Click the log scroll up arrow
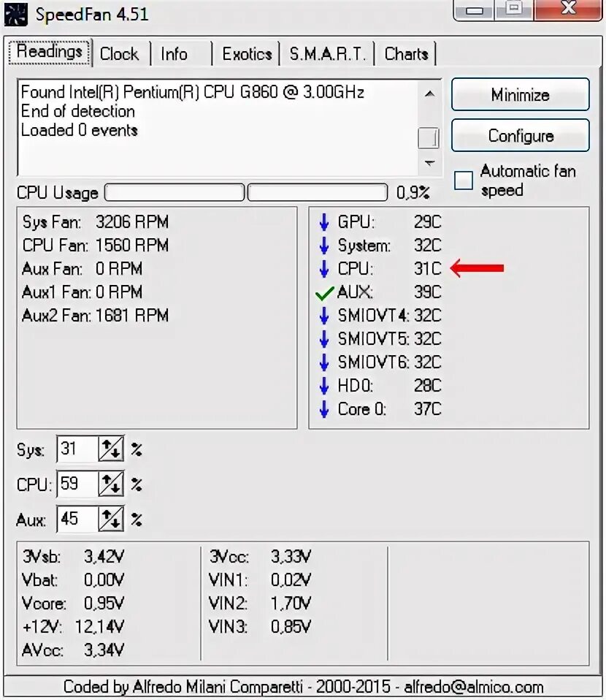Screen dimensions: 606x700 click(x=429, y=94)
